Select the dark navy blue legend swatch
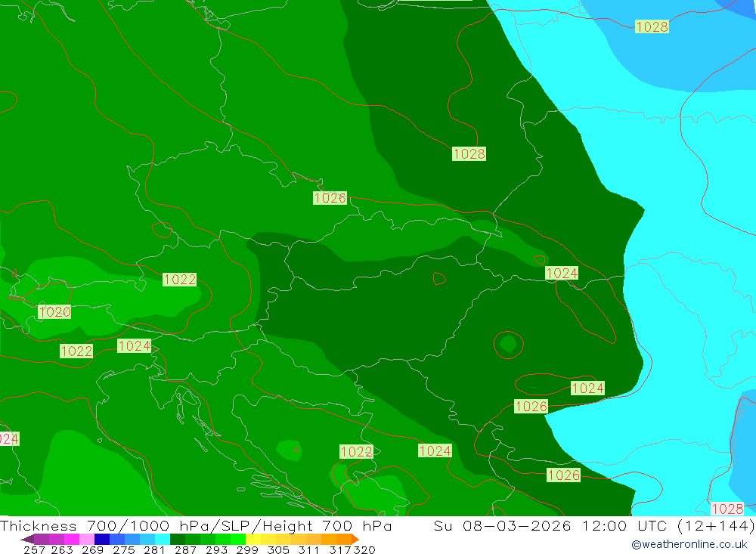Screen dimensions: 756x554 pyautogui.click(x=102, y=539)
